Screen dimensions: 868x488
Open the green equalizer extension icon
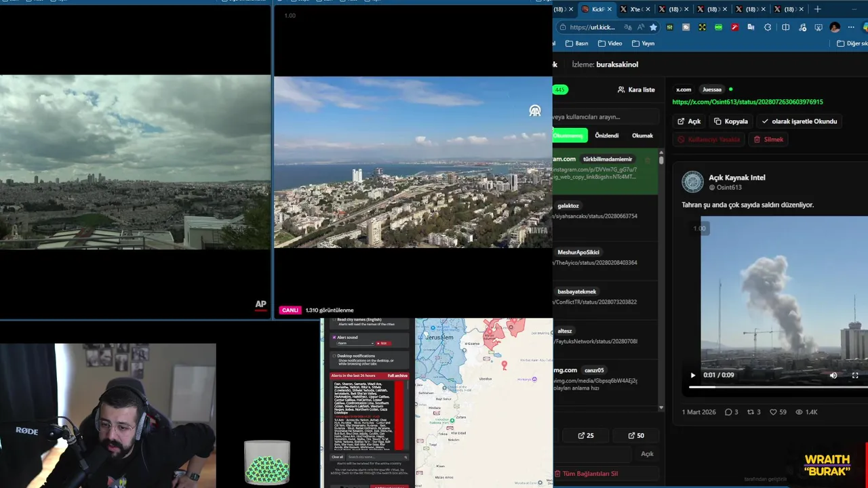(x=670, y=27)
